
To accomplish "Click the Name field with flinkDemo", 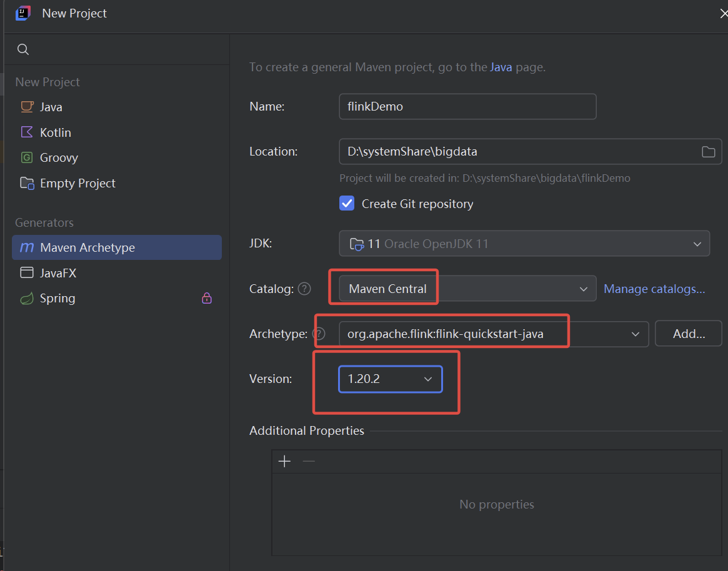I will tap(467, 106).
